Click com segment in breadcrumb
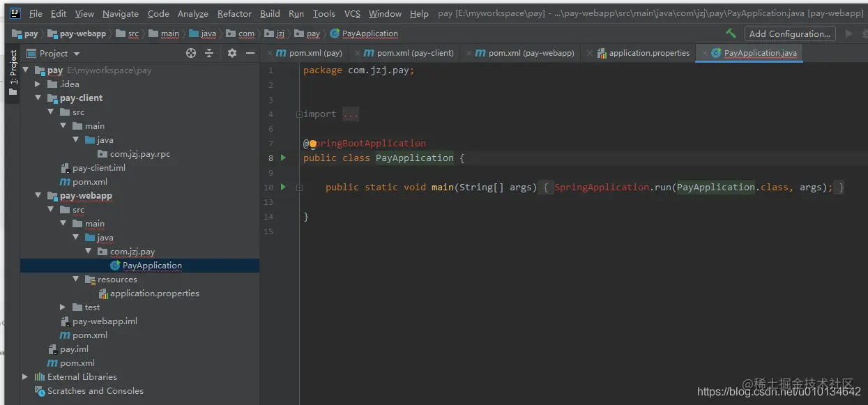868x405 pixels. coord(241,33)
